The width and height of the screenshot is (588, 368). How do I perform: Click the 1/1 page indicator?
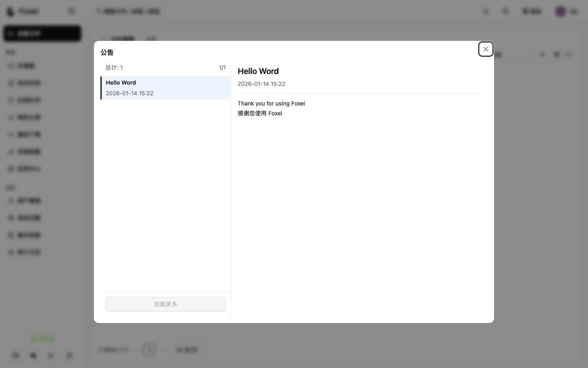[x=222, y=67]
